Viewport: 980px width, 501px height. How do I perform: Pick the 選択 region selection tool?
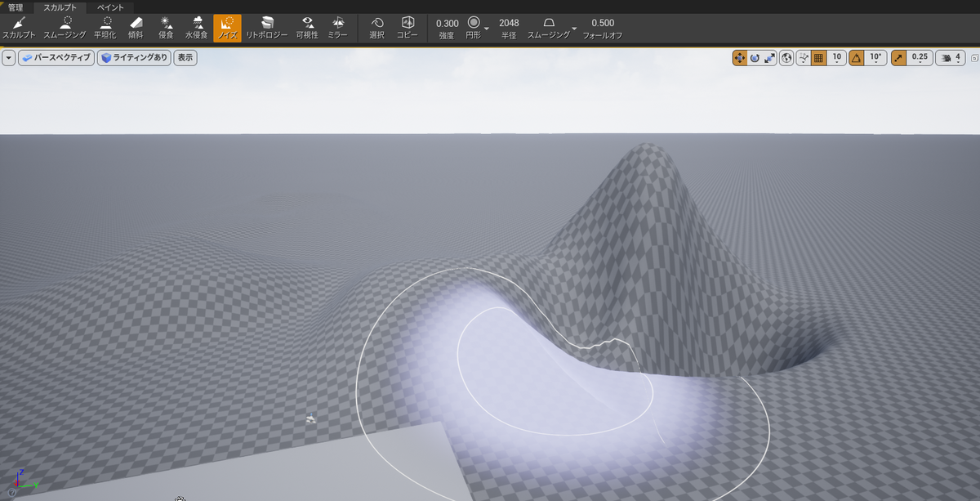pos(376,28)
